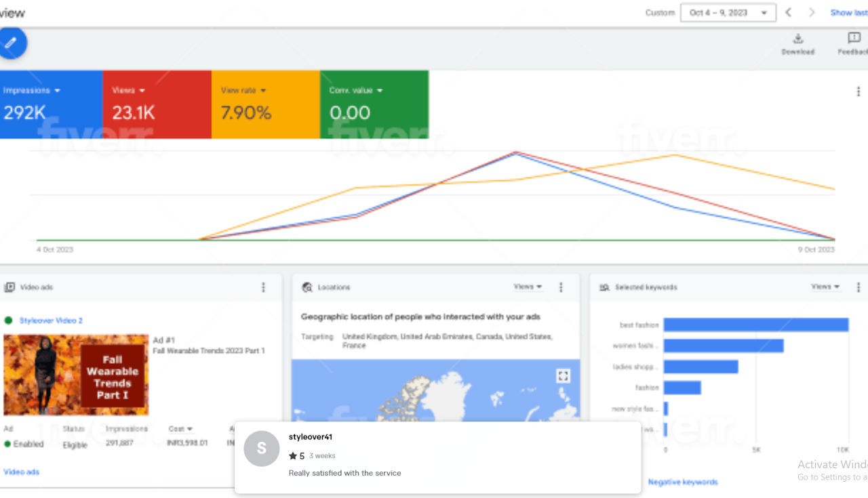Click the Fall Wearable Trends video thumbnail
The image size is (868, 498).
tap(76, 375)
